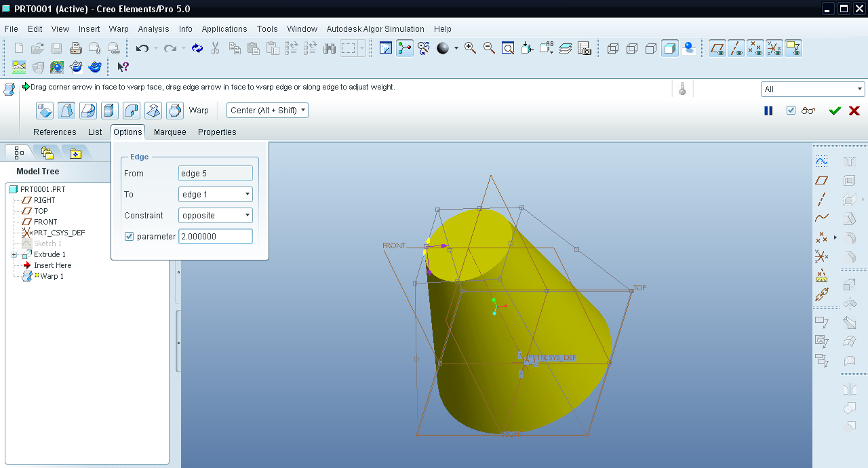Uncheck the parameter checkbox in Edge options
Image resolution: width=868 pixels, height=468 pixels.
pos(130,237)
